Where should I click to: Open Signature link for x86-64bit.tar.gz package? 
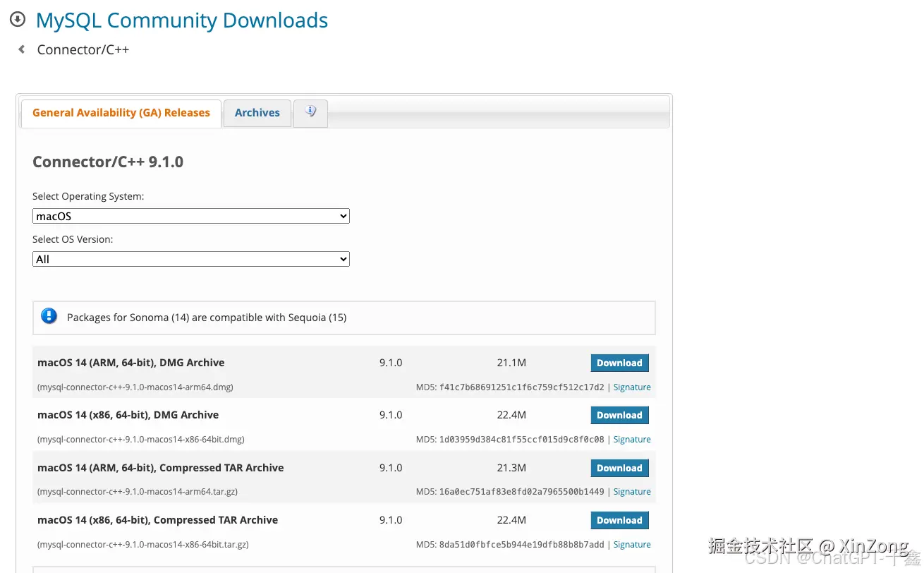tap(632, 544)
